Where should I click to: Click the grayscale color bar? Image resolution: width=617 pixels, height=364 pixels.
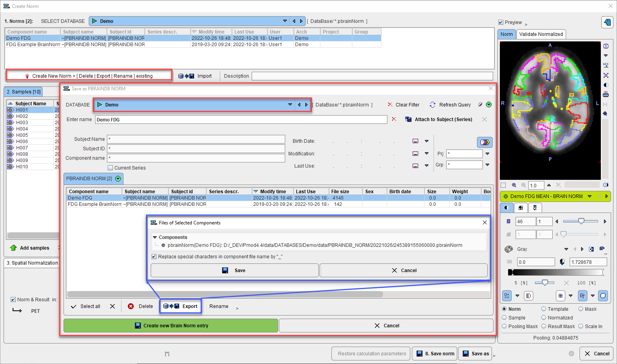tap(556, 272)
